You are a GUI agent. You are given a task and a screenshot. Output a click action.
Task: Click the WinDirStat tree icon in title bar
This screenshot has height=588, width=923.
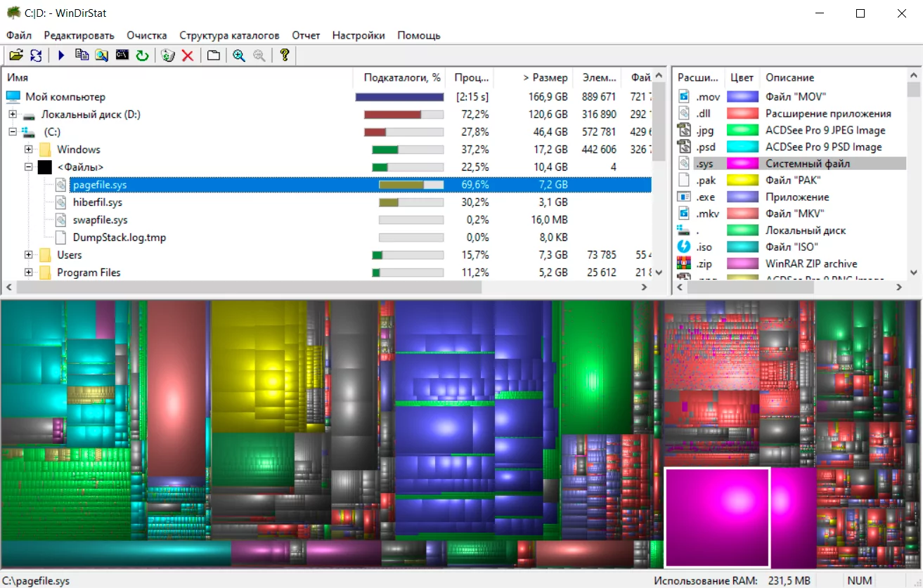pos(13,13)
